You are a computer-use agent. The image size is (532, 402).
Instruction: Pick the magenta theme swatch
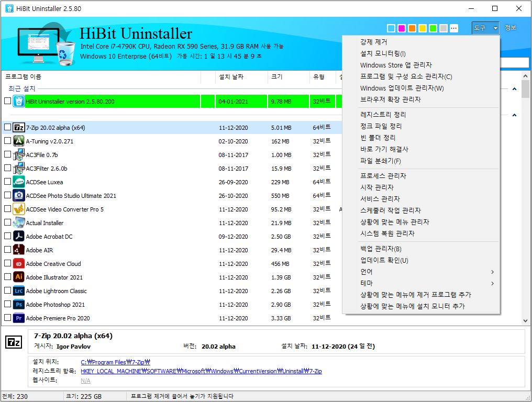402,28
